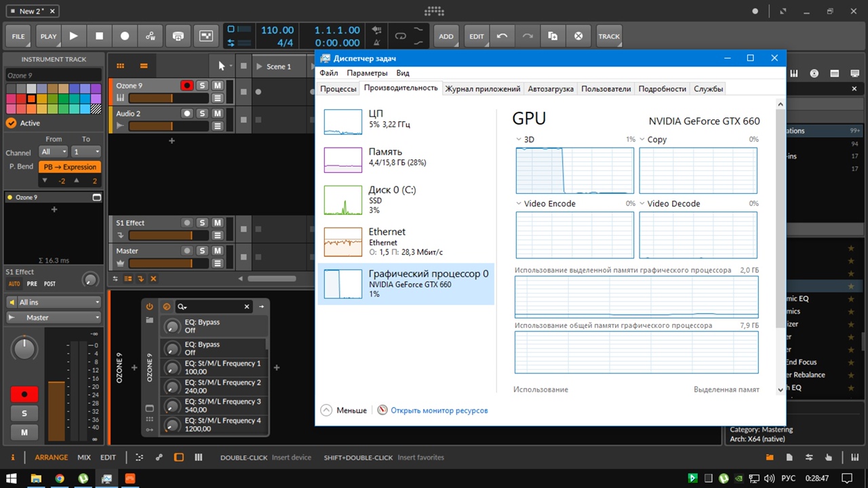The image size is (868, 488).
Task: Click the Открыть монитор ресурсов link
Action: 439,410
